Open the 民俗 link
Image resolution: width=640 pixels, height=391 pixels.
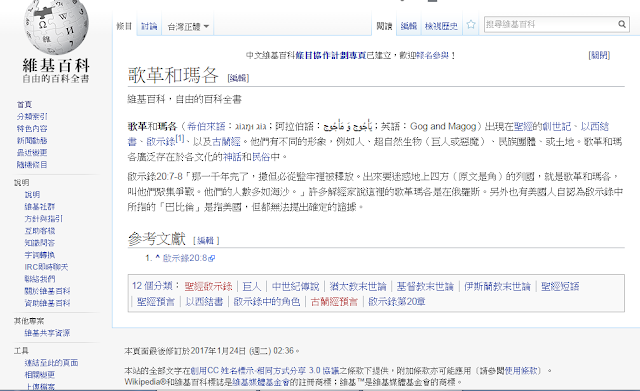261,157
